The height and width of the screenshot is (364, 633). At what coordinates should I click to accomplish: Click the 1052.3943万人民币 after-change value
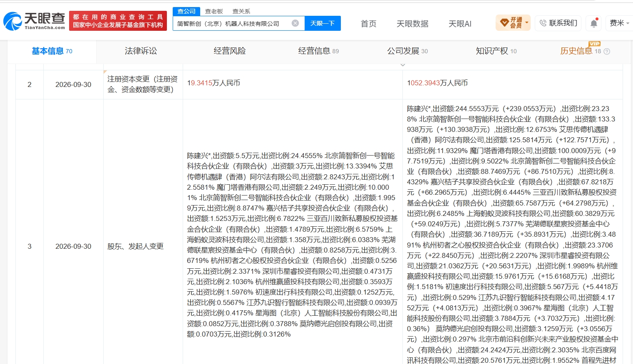pyautogui.click(x=437, y=83)
